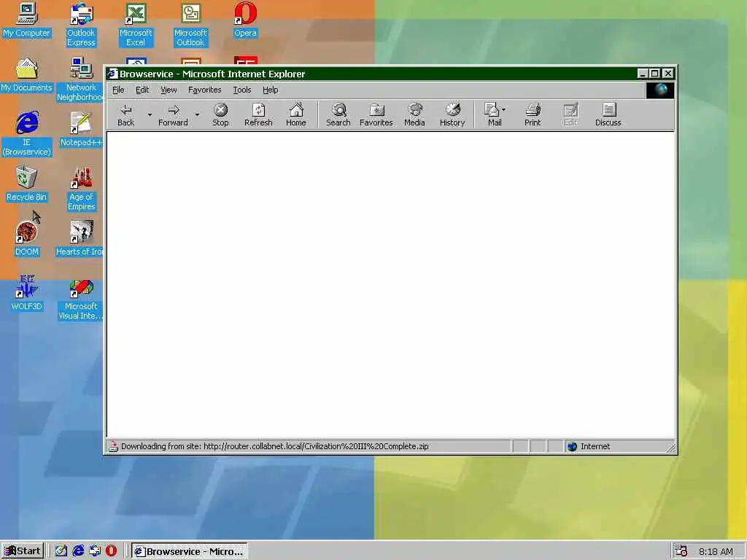Print the current page
Viewport: 747px width, 560px height.
coord(533,114)
